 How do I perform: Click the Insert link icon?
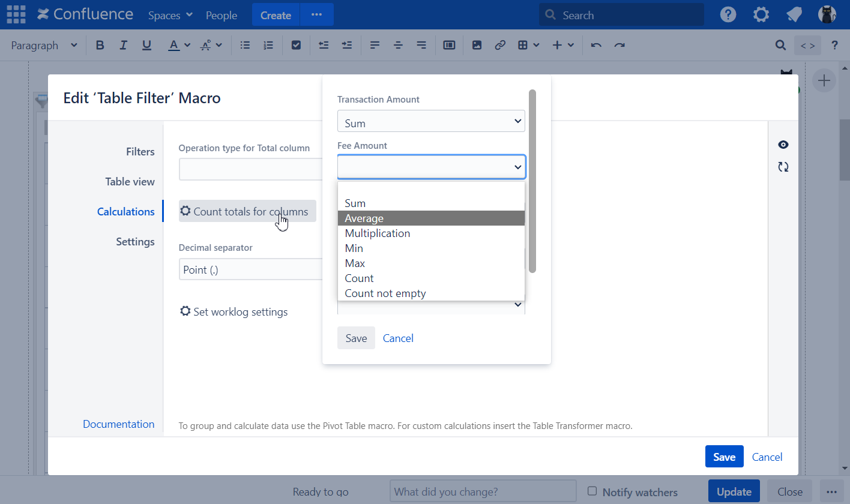click(499, 45)
